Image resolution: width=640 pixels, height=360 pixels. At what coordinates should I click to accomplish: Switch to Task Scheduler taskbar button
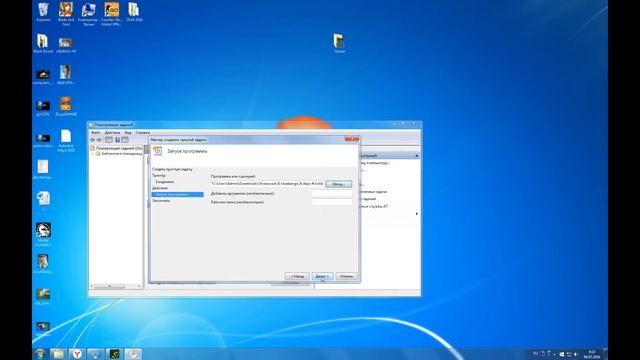click(133, 354)
